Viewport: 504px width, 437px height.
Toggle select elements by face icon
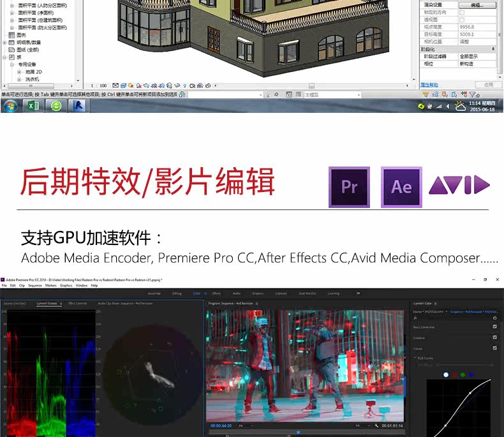coord(454,94)
